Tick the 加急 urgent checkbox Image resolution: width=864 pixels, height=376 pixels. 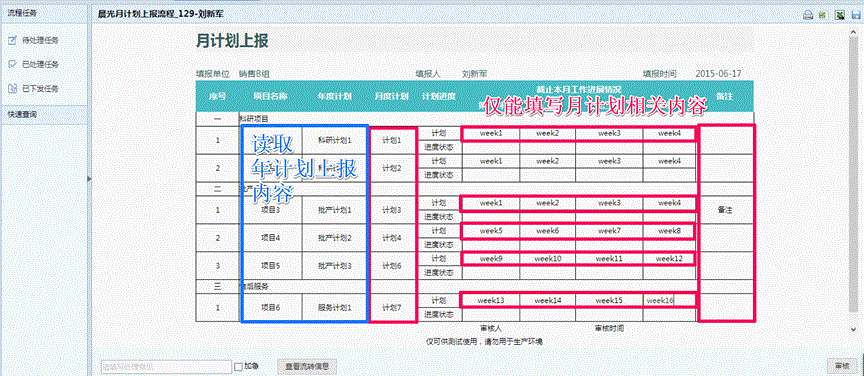tap(238, 366)
